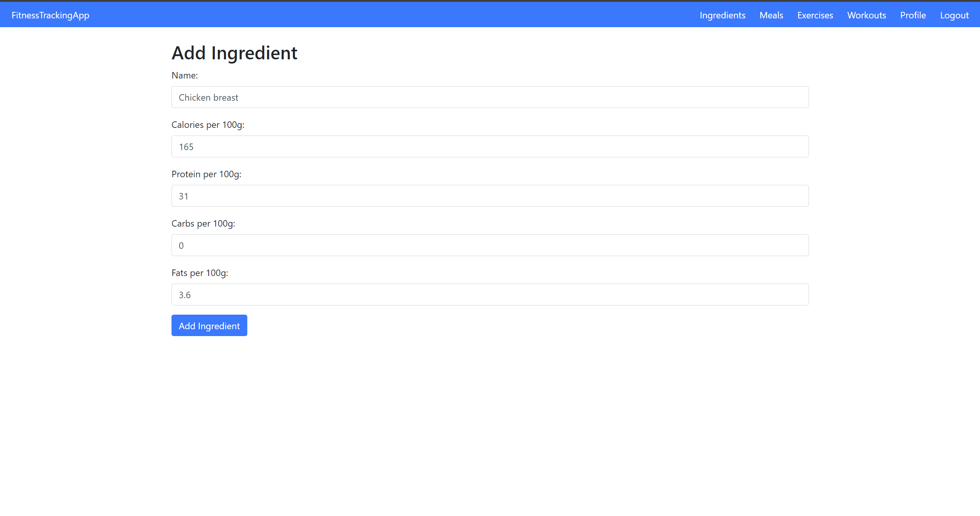980x516 pixels.
Task: Click the empty blue navbar area
Action: (x=383, y=15)
